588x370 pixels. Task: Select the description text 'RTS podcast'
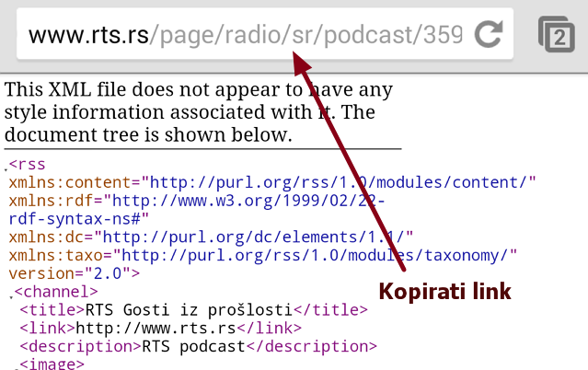click(x=193, y=346)
